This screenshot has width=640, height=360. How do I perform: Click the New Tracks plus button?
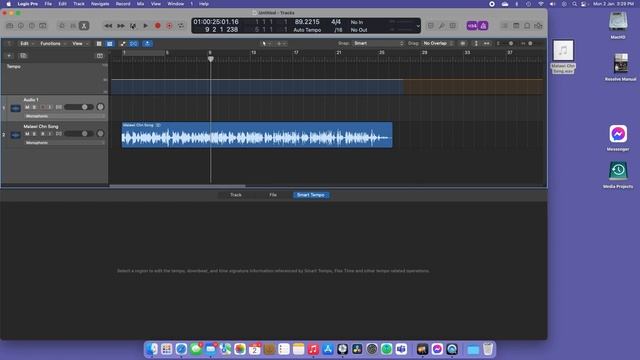tap(9, 56)
